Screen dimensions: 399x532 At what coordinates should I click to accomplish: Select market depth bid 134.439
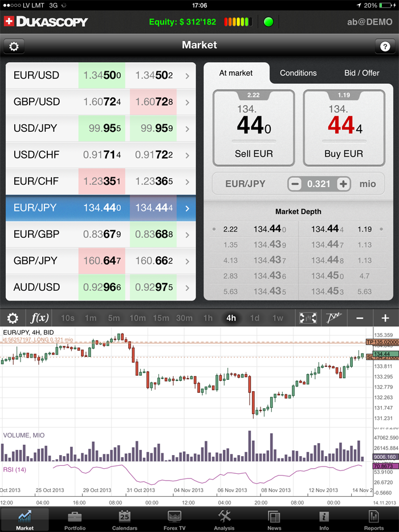pyautogui.click(x=270, y=245)
